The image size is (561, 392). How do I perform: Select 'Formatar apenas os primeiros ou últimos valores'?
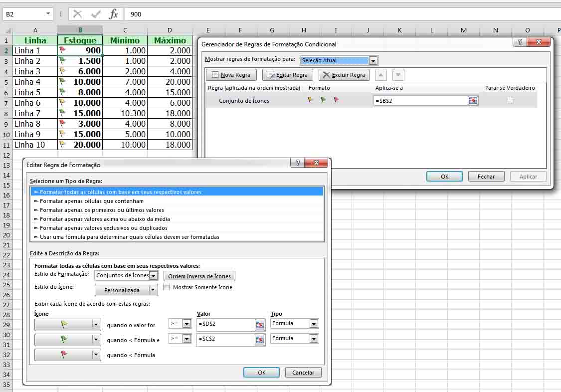[177, 210]
